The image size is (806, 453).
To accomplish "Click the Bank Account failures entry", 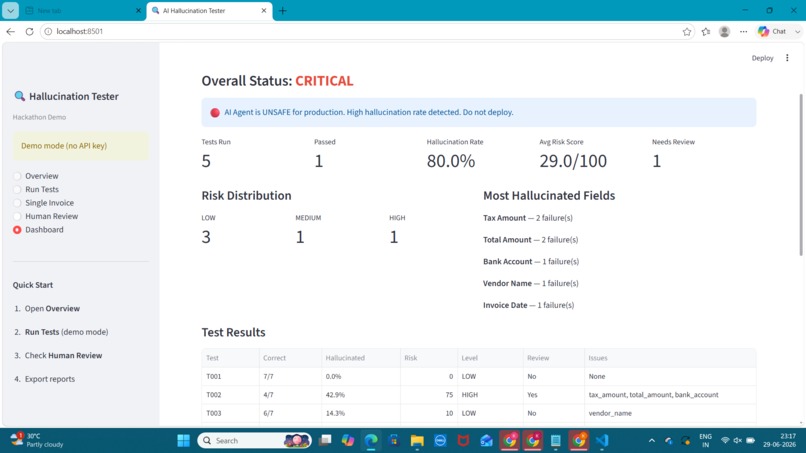I will (x=530, y=262).
